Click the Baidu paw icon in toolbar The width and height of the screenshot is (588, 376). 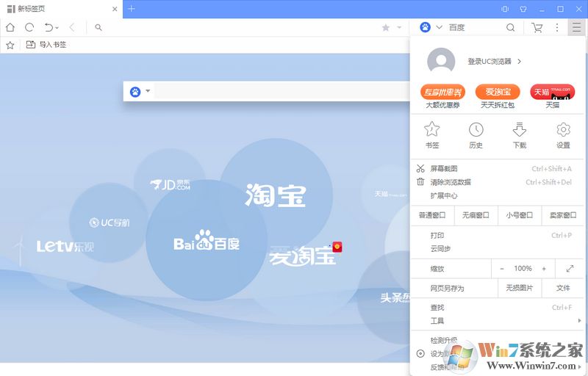425,27
